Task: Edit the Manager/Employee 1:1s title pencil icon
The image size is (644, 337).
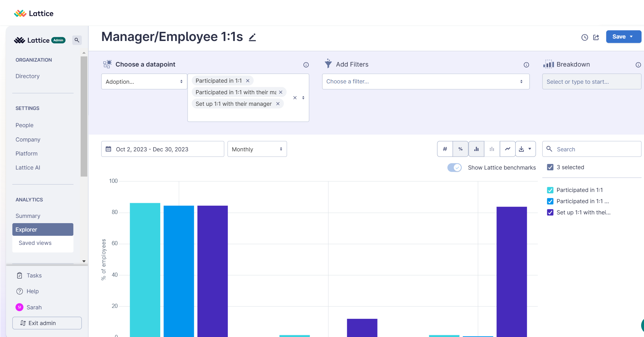Action: [252, 37]
